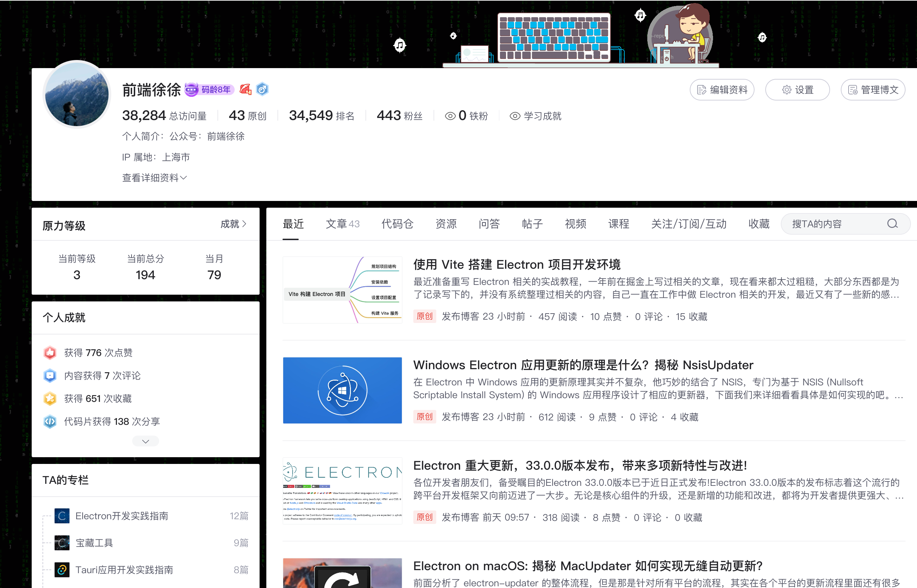
Task: Open 管理博文 manage posts button
Action: coord(873,90)
